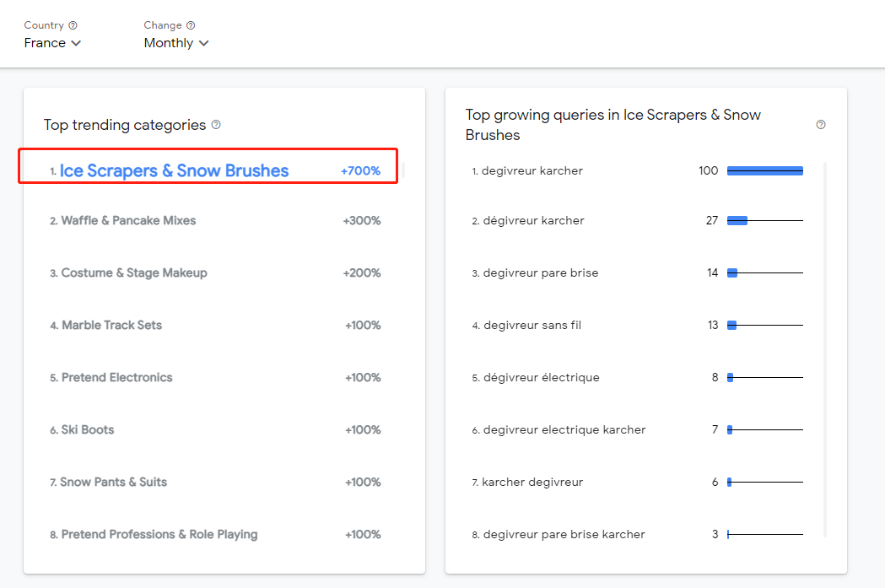885x588 pixels.
Task: Select Pretend Electronics category
Action: [116, 377]
